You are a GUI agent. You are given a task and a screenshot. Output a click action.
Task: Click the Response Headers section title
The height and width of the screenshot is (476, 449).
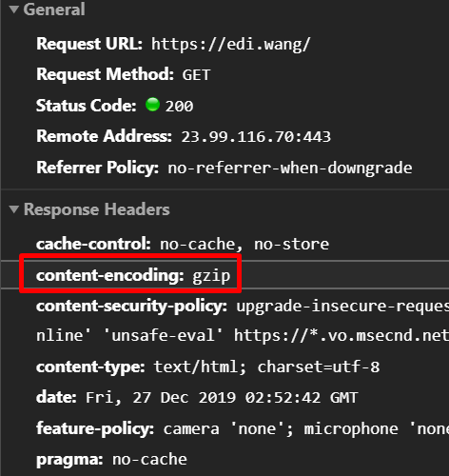(97, 209)
